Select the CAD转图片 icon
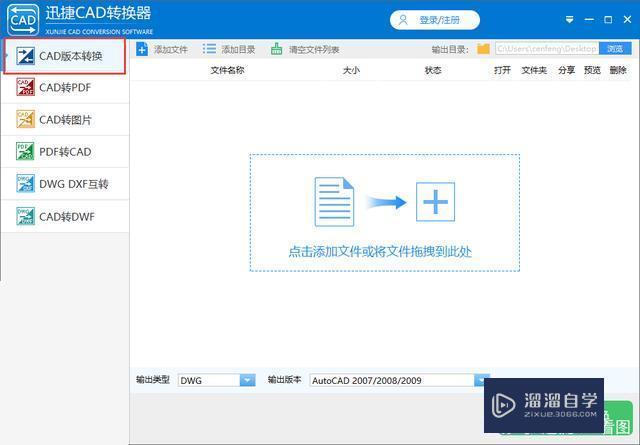 25,119
